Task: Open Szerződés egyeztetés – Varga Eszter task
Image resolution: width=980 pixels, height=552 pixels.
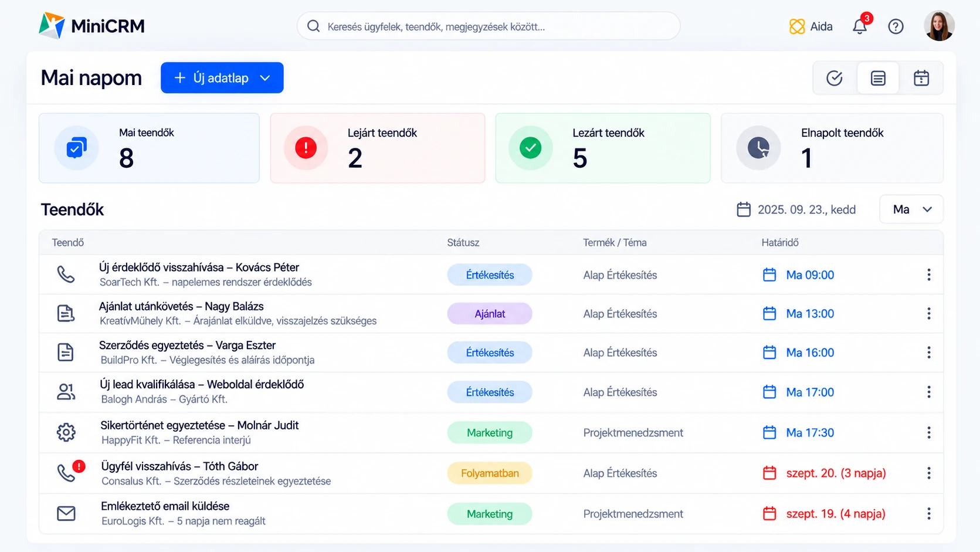Action: pyautogui.click(x=187, y=345)
